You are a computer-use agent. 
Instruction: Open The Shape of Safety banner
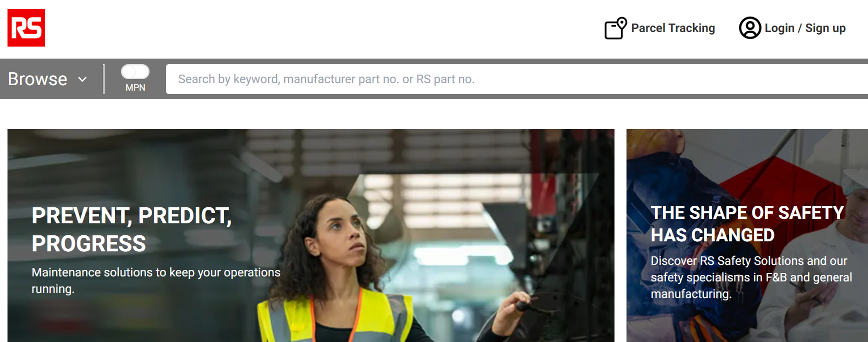pos(747,235)
